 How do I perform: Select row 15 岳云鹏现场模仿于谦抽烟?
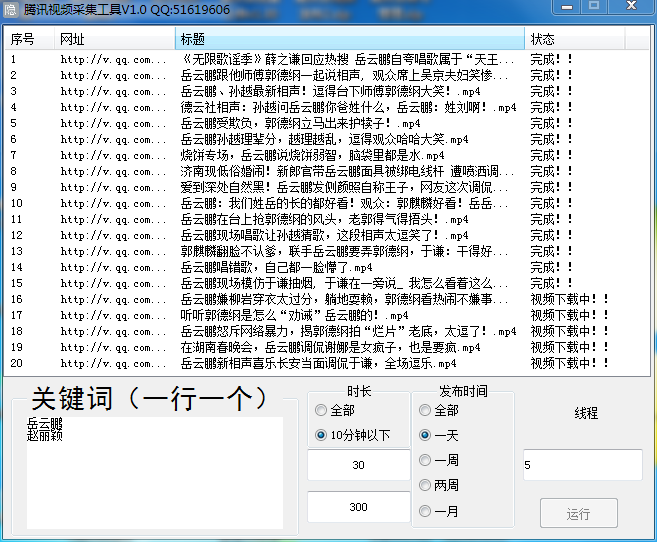[327, 283]
